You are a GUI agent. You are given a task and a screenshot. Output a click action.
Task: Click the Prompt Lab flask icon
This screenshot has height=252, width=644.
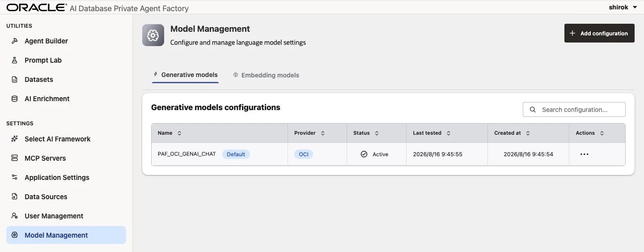(15, 60)
